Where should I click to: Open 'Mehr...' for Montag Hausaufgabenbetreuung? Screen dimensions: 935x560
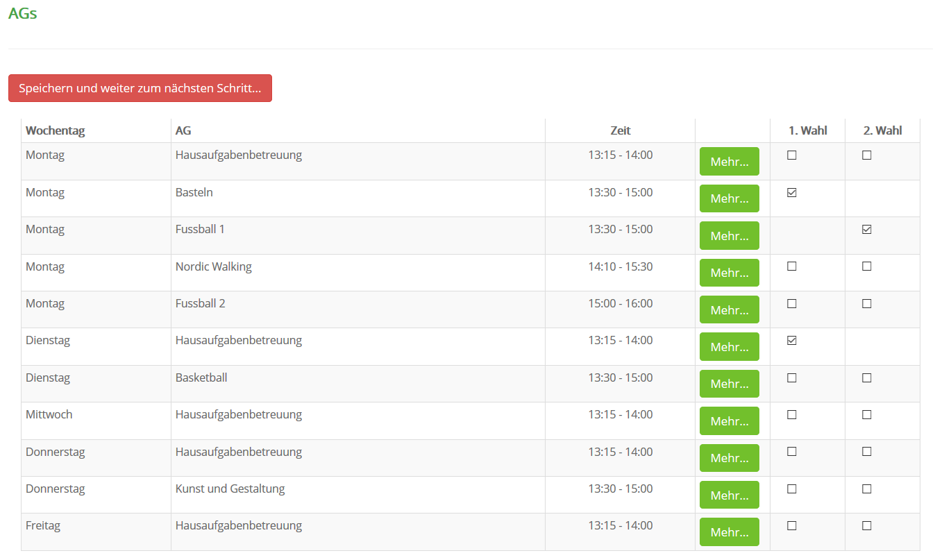(729, 162)
